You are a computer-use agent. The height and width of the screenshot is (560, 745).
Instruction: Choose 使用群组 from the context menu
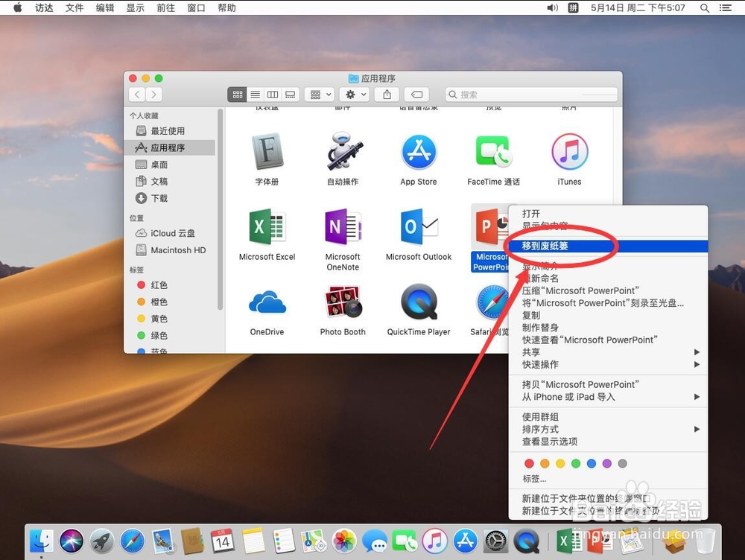point(608,417)
